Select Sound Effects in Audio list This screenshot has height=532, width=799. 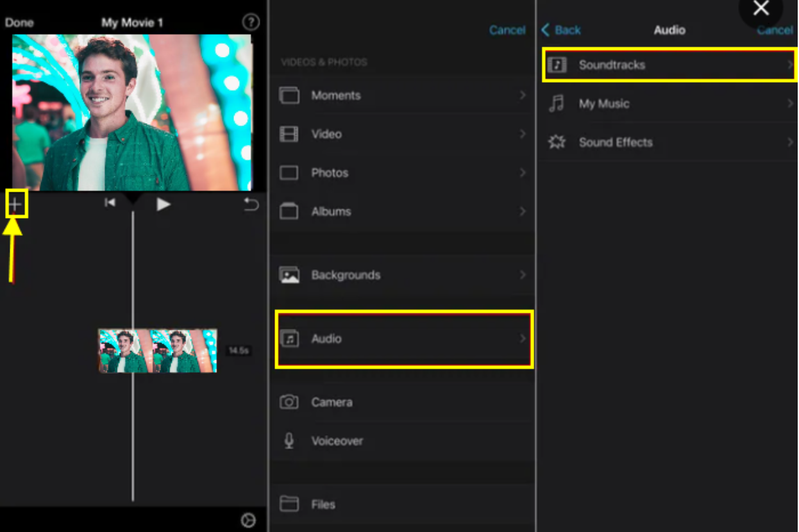(616, 142)
